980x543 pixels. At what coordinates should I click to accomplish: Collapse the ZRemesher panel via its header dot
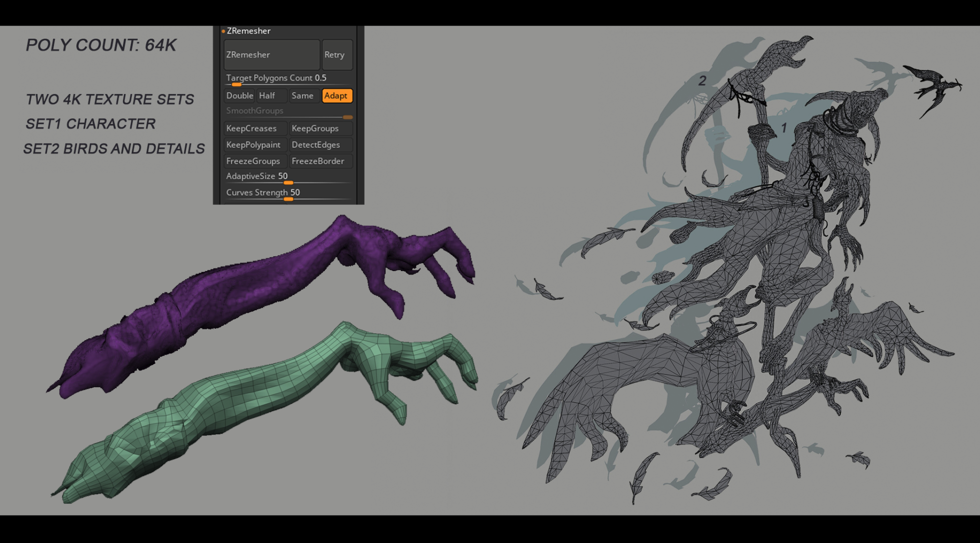pos(223,30)
